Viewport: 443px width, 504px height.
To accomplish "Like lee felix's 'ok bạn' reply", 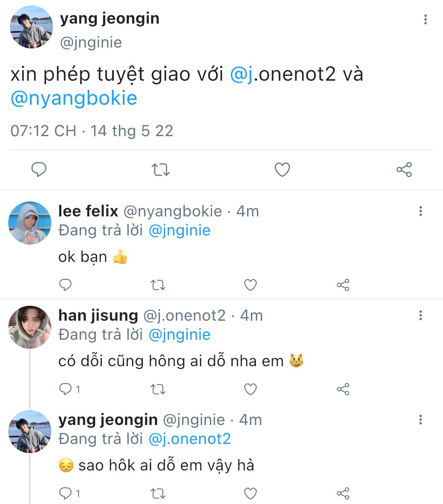I will tap(250, 285).
